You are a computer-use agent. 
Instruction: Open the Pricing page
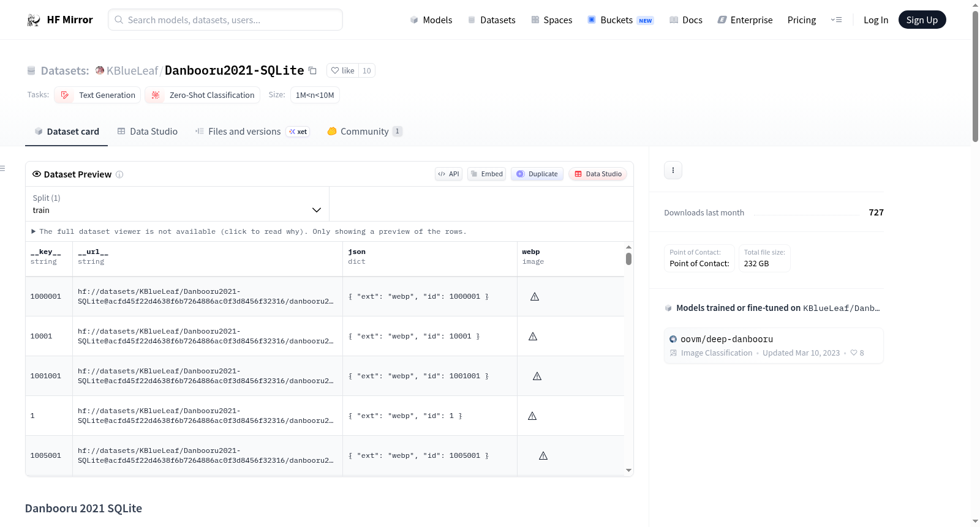tap(802, 20)
